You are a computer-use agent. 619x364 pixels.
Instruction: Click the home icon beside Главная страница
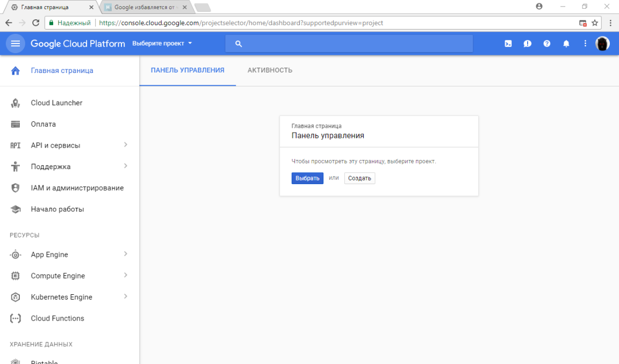(x=16, y=70)
